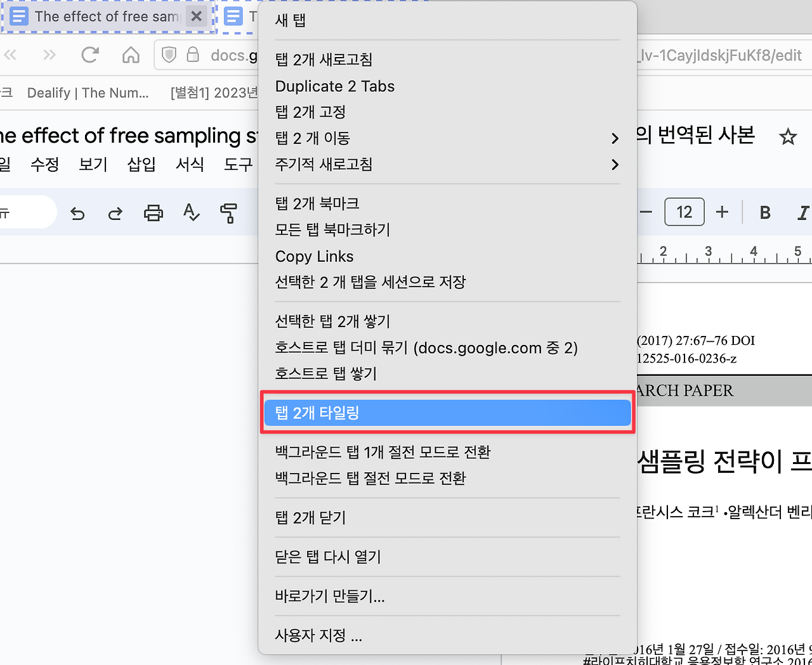Click the Home icon in the browser toolbar
The height and width of the screenshot is (665, 812).
131,55
